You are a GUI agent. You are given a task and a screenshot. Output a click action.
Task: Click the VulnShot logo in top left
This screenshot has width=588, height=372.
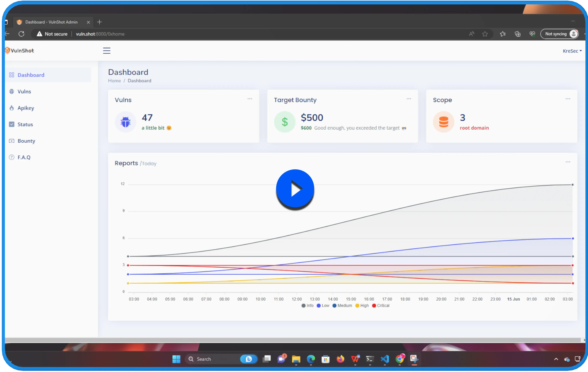pyautogui.click(x=19, y=51)
